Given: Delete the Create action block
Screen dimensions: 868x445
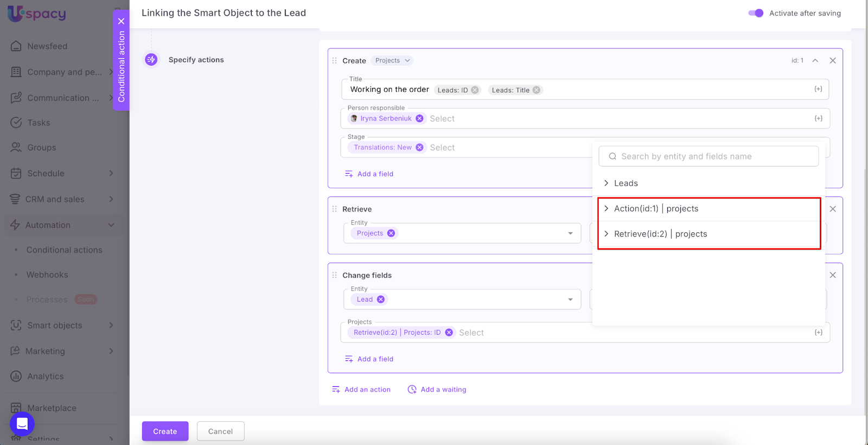Looking at the screenshot, I should coord(833,61).
